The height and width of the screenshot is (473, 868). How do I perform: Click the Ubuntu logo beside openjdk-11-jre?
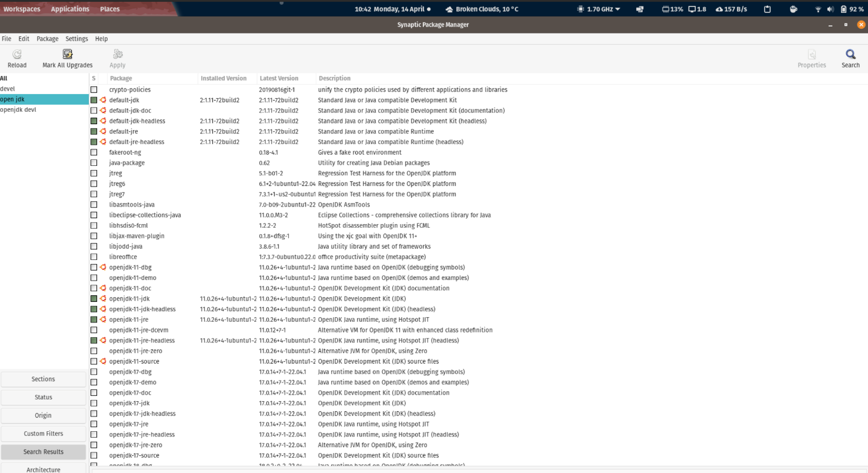pyautogui.click(x=103, y=319)
